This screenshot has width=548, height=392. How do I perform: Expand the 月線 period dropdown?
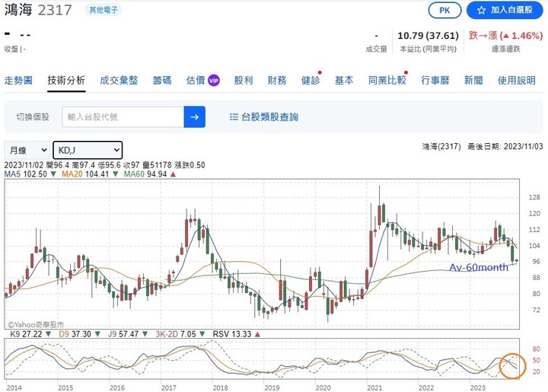pos(27,150)
